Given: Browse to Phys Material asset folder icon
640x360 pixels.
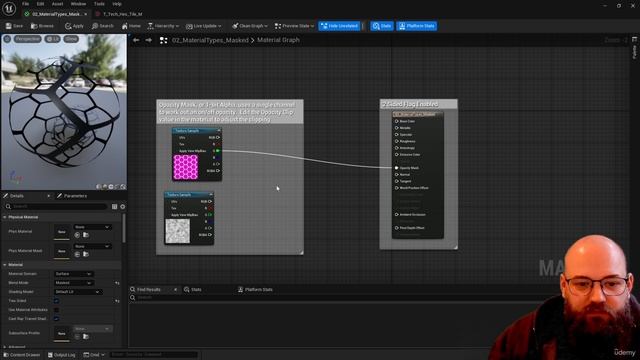Looking at the screenshot, I should point(86,235).
